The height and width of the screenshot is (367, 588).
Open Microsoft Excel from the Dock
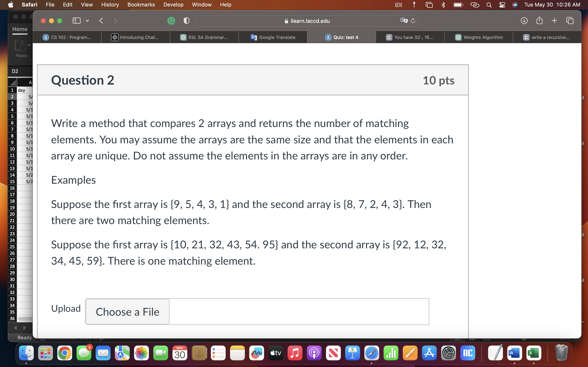(533, 353)
